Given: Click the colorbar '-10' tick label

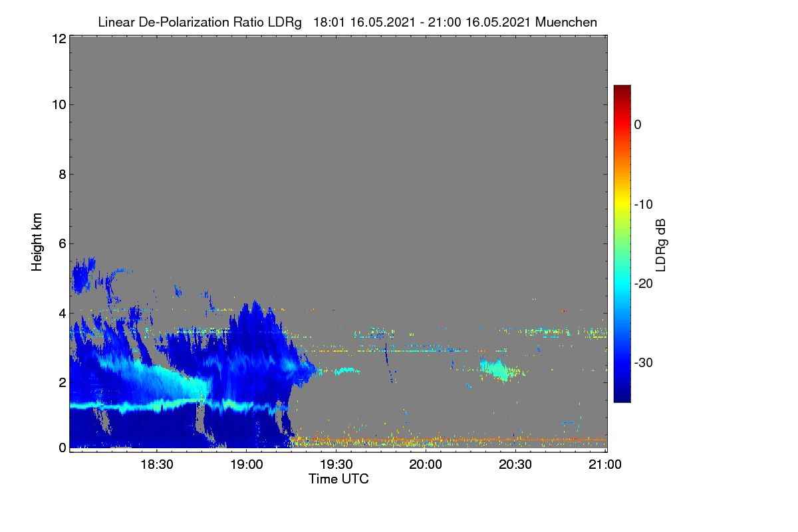Looking at the screenshot, I should (642, 204).
